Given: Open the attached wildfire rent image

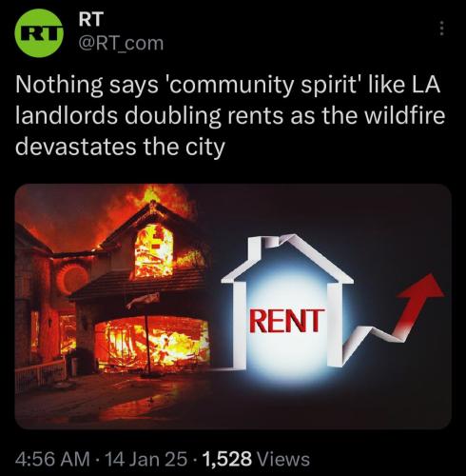Looking at the screenshot, I should coord(233,307).
